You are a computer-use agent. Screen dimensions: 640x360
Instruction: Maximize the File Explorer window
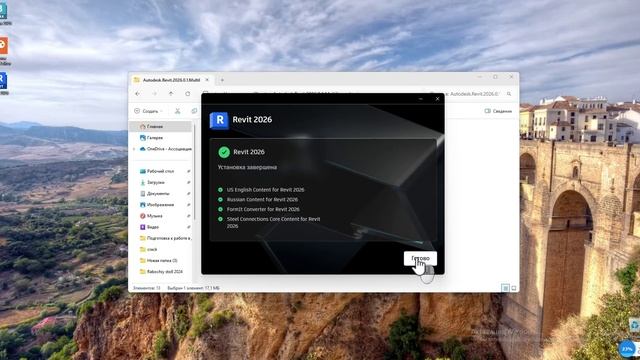tap(495, 77)
